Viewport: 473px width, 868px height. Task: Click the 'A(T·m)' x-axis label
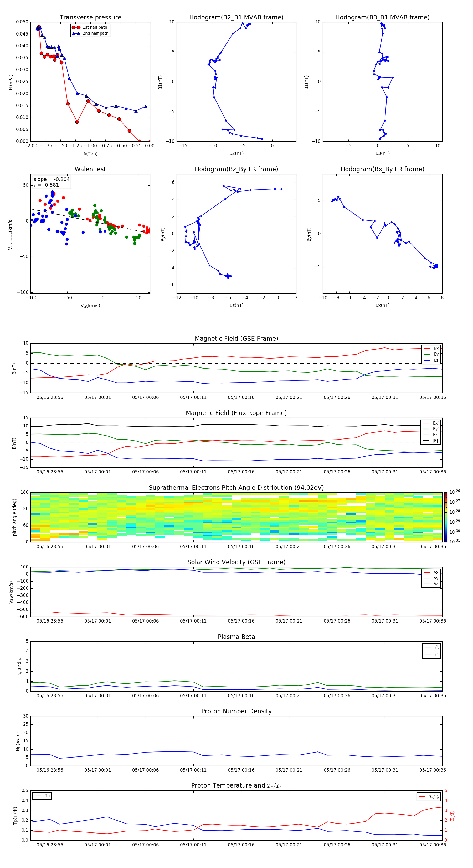tap(90, 154)
